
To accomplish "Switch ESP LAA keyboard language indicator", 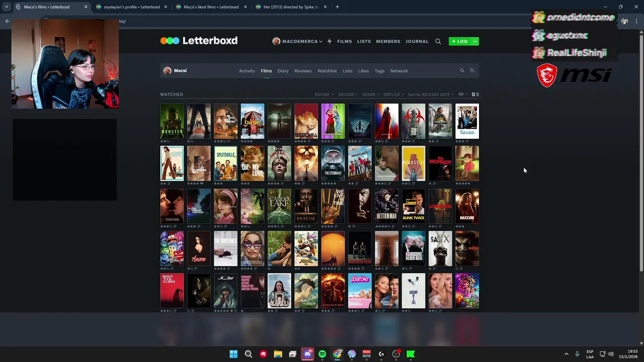I will 590,354.
